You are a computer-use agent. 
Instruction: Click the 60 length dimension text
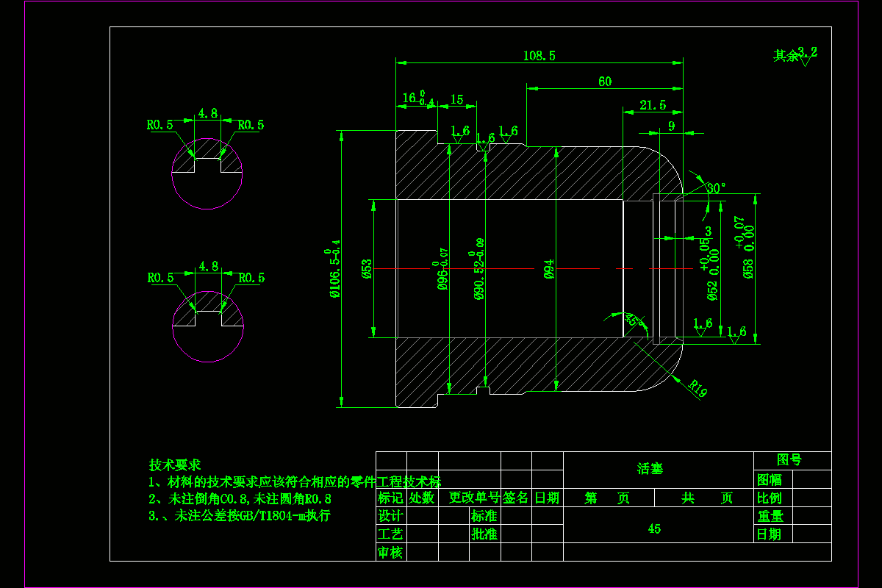(x=604, y=82)
